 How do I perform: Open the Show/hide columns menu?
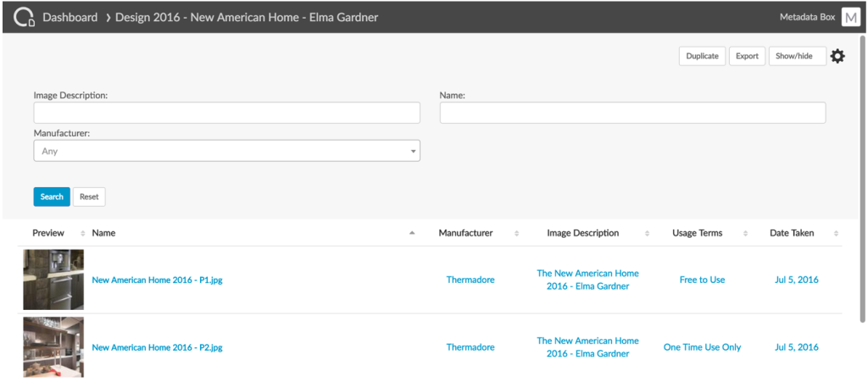pos(797,56)
